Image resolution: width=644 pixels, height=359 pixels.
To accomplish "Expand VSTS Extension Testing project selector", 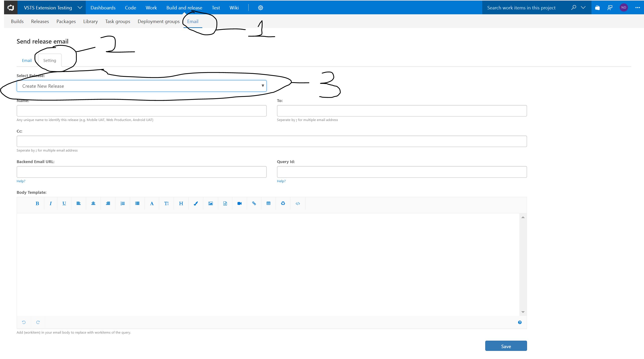I will tap(80, 7).
